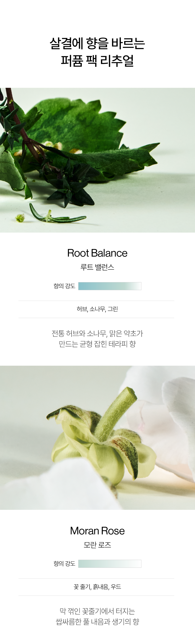Click the text "만드는 균형 잡힌 테라피 향"
This screenshot has height=644, width=195.
tap(97, 344)
